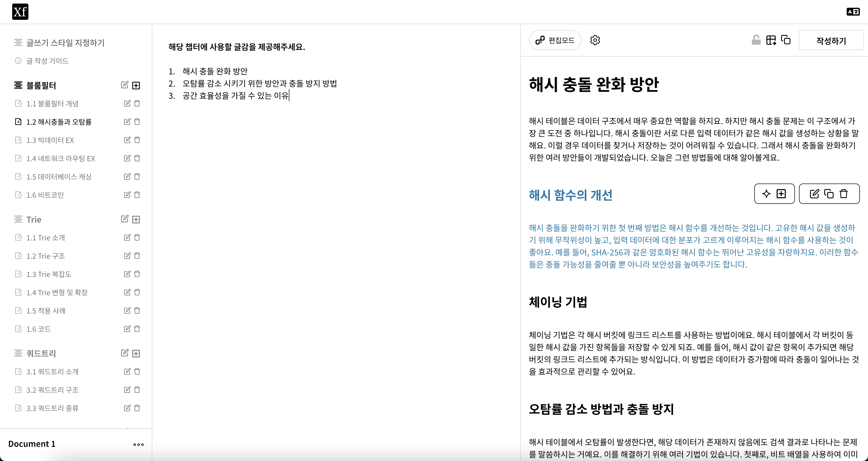Click AI sparkle icon for 해시 함수의 개선
The image size is (868, 461).
pyautogui.click(x=766, y=194)
